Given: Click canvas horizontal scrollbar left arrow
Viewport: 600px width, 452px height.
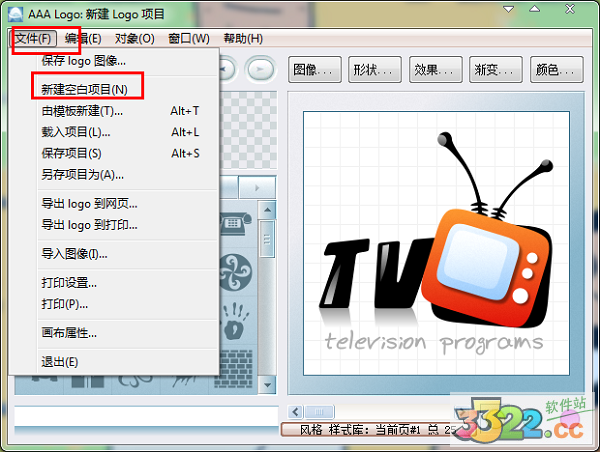Looking at the screenshot, I should [x=295, y=412].
